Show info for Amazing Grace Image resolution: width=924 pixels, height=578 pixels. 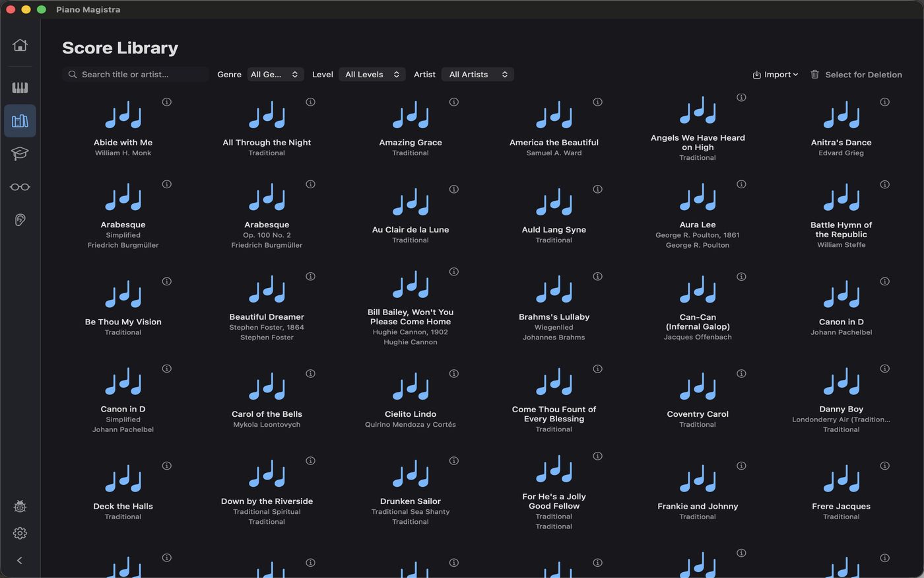click(454, 102)
